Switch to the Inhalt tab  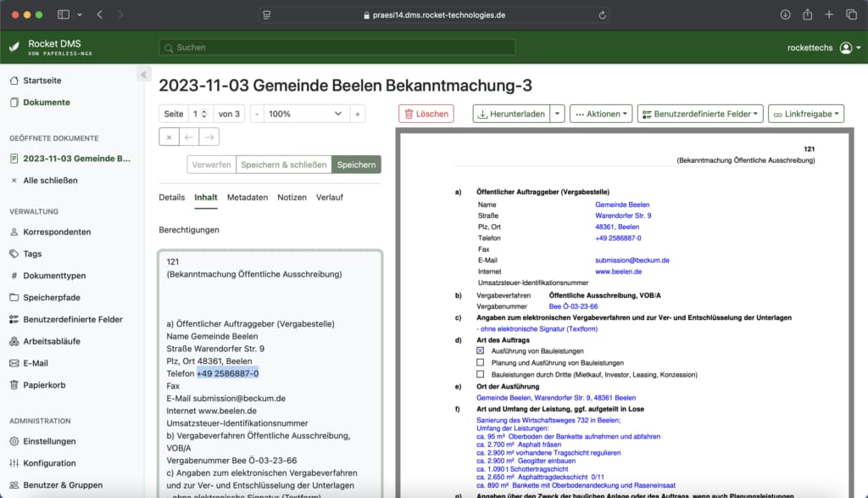click(x=206, y=197)
